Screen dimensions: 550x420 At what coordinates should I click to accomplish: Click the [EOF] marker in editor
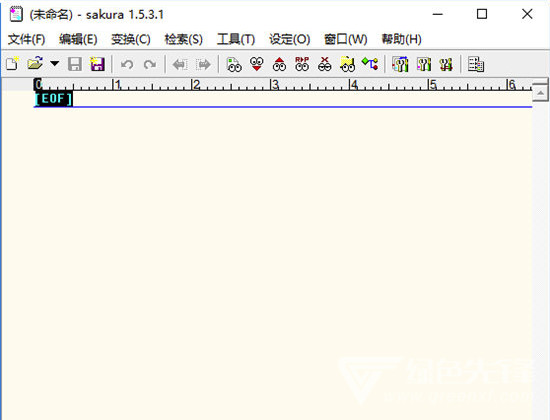point(54,99)
